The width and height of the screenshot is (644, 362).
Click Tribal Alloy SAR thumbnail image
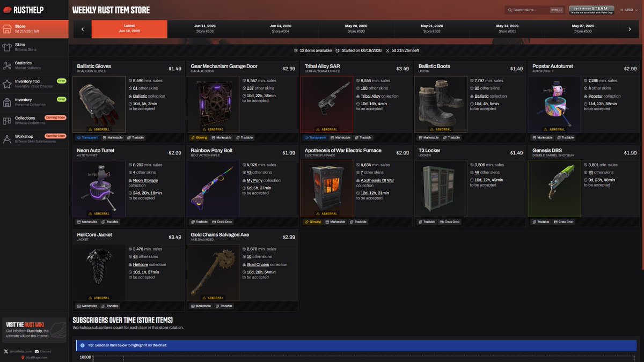click(327, 104)
